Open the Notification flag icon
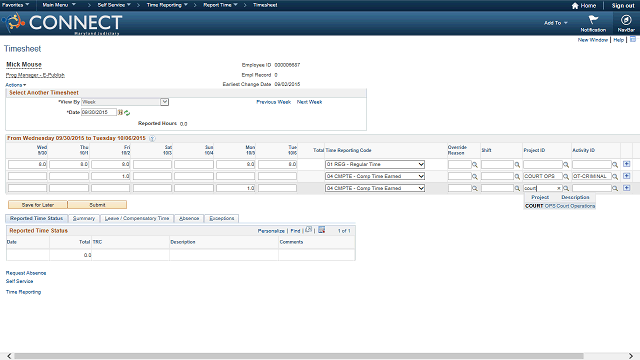This screenshot has height=360, width=640. [593, 20]
